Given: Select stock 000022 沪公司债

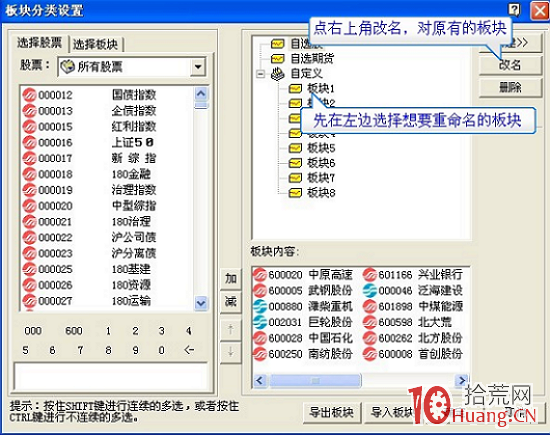Looking at the screenshot, I should tap(89, 237).
